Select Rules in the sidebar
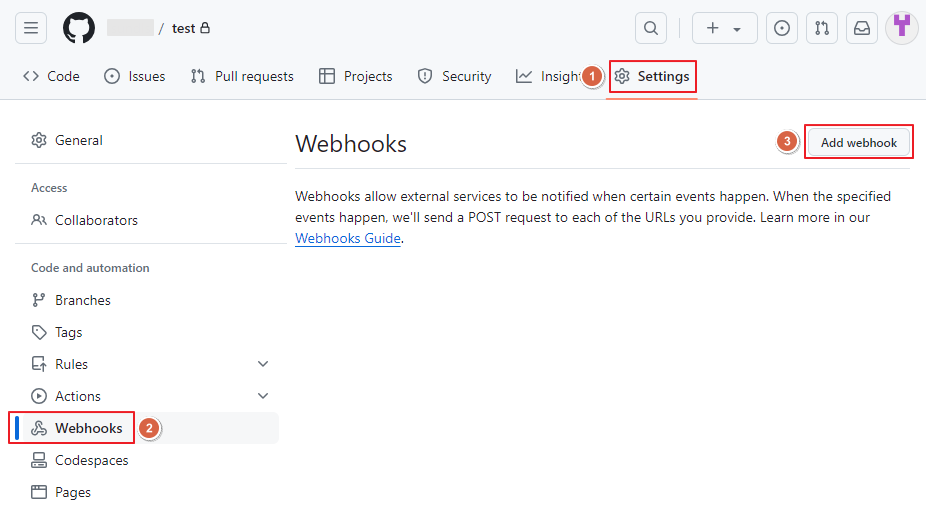 [71, 364]
